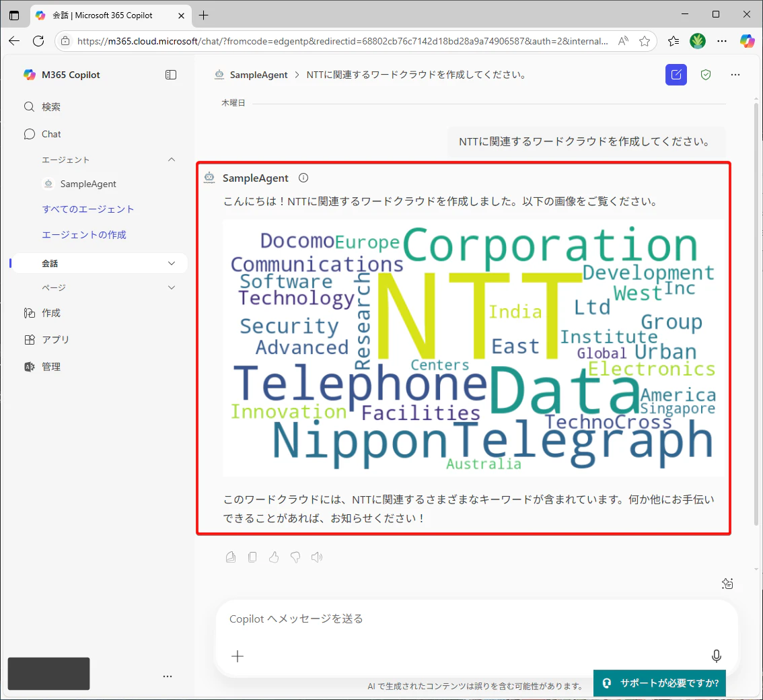Expand the 会話 section chevron
The height and width of the screenshot is (700, 763).
click(172, 263)
